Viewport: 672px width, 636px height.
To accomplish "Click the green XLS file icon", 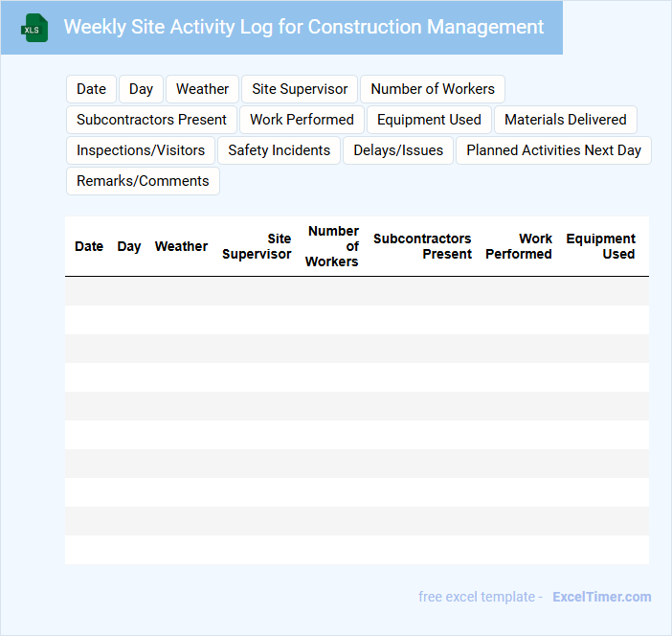I will [34, 28].
